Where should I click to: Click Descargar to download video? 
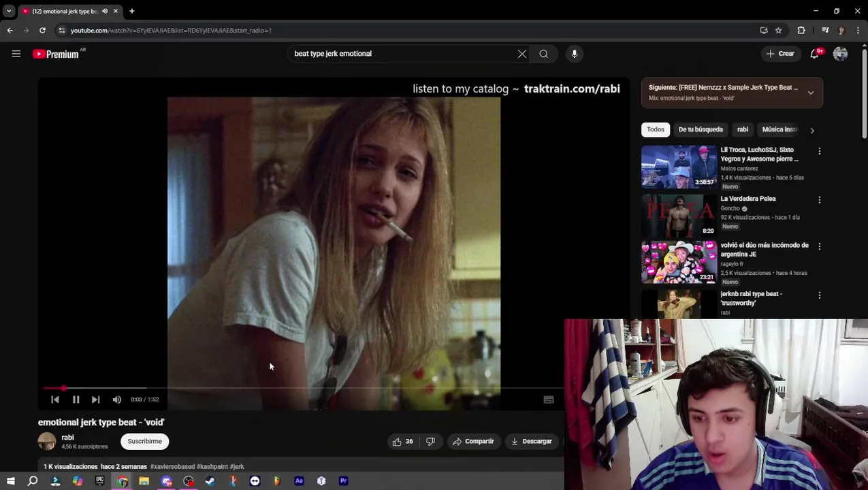click(532, 442)
